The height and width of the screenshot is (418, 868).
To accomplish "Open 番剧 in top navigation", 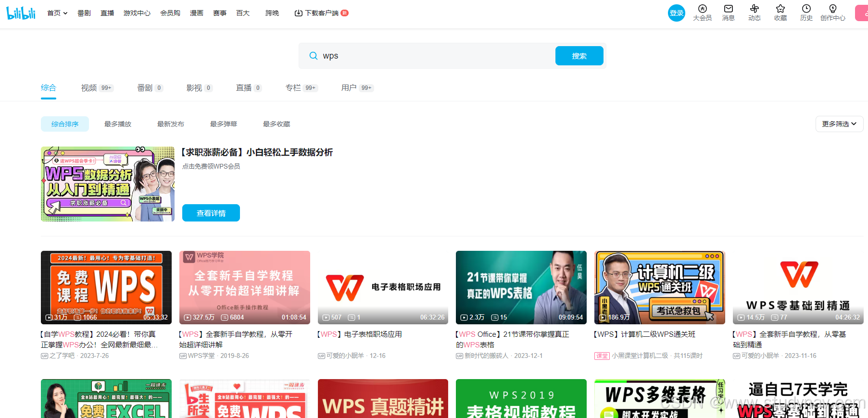I will (x=84, y=13).
